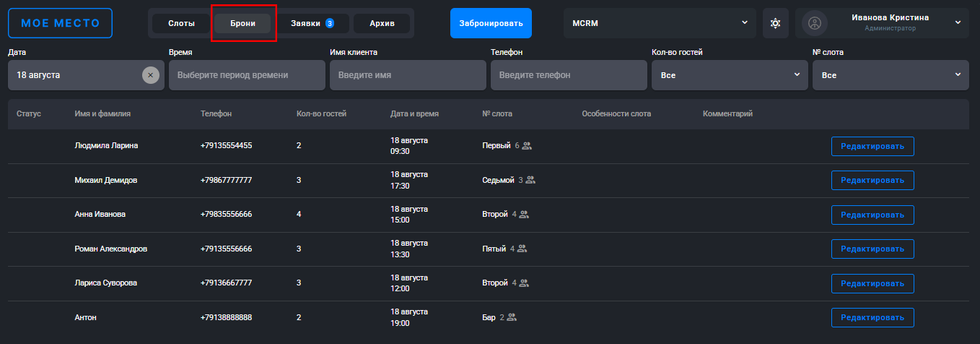The height and width of the screenshot is (344, 980).
Task: Click guests icon in Анна Иванова row
Action: (524, 214)
